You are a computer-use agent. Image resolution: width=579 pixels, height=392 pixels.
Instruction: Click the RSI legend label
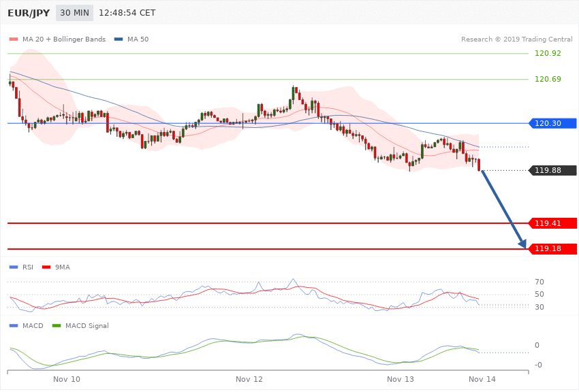click(x=28, y=267)
